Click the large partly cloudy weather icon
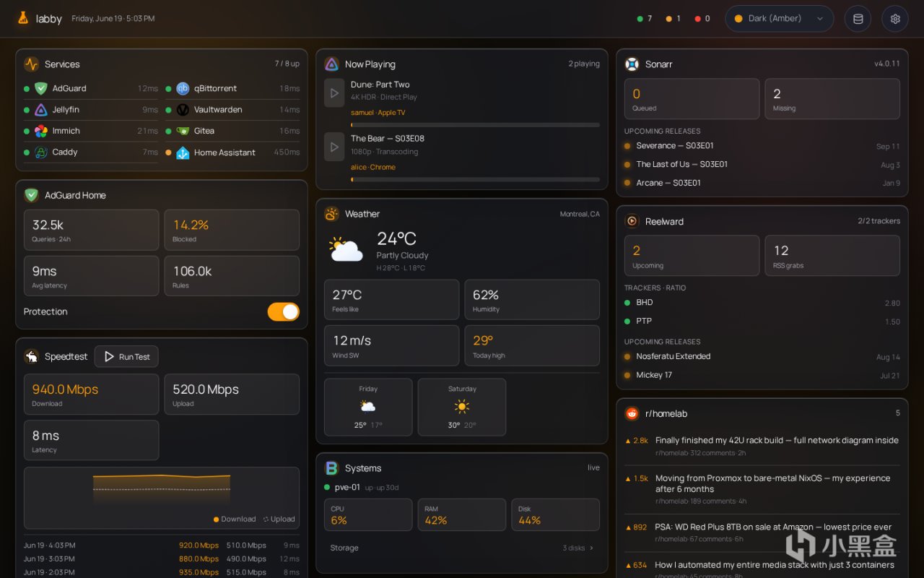The width and height of the screenshot is (924, 578). [346, 250]
